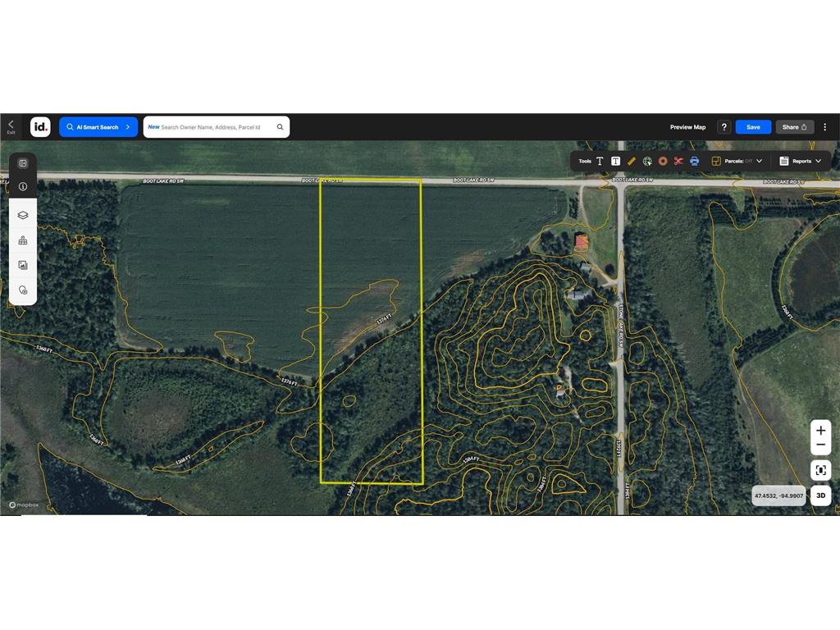Viewport: 840px width, 630px height.
Task: Open the map layers panel icon
Action: click(x=22, y=215)
